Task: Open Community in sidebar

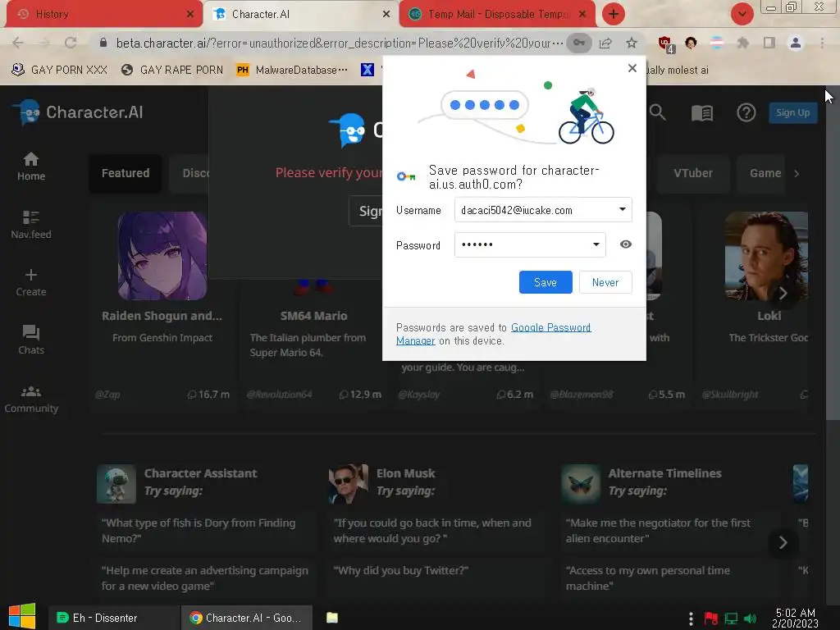Action: click(31, 399)
